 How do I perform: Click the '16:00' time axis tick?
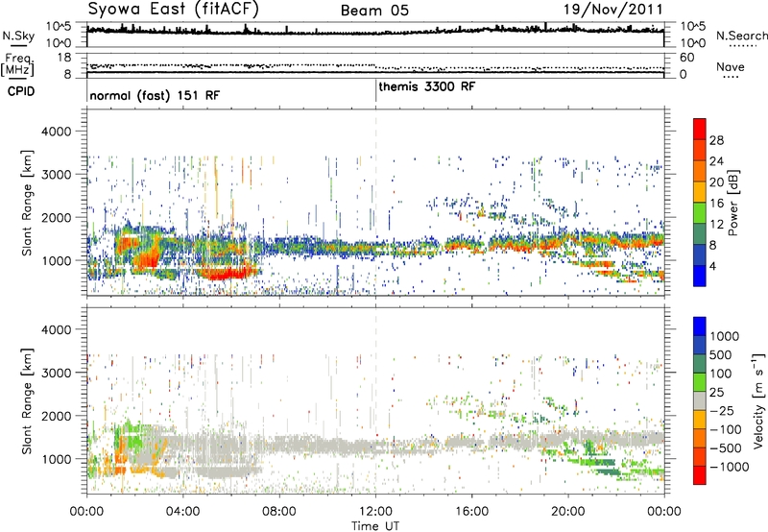[x=471, y=512]
